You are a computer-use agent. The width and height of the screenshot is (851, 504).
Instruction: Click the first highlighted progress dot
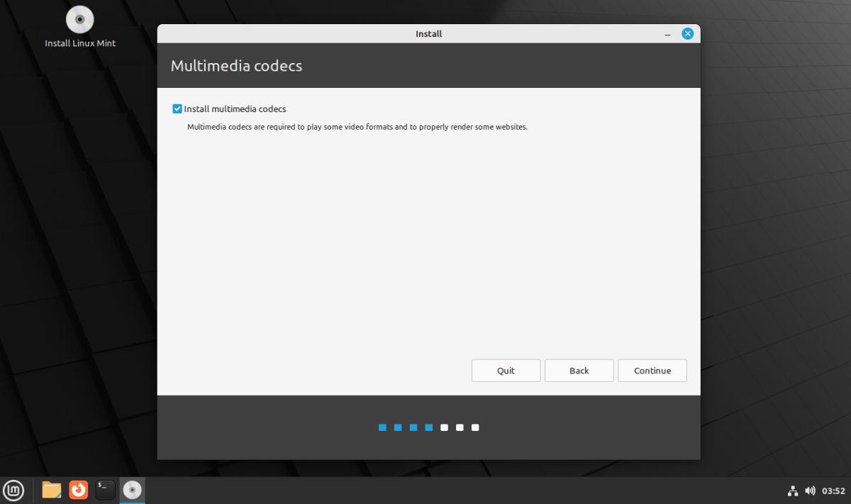(382, 427)
